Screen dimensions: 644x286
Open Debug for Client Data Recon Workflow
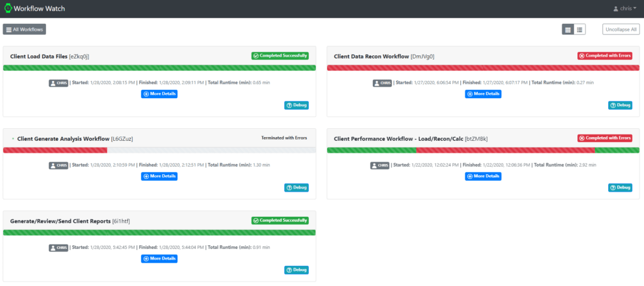coord(620,105)
